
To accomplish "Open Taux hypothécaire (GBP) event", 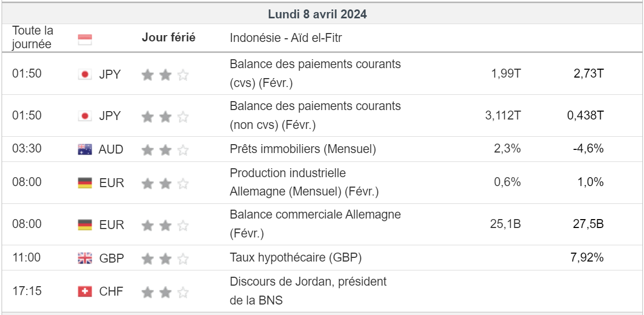I will [x=296, y=258].
